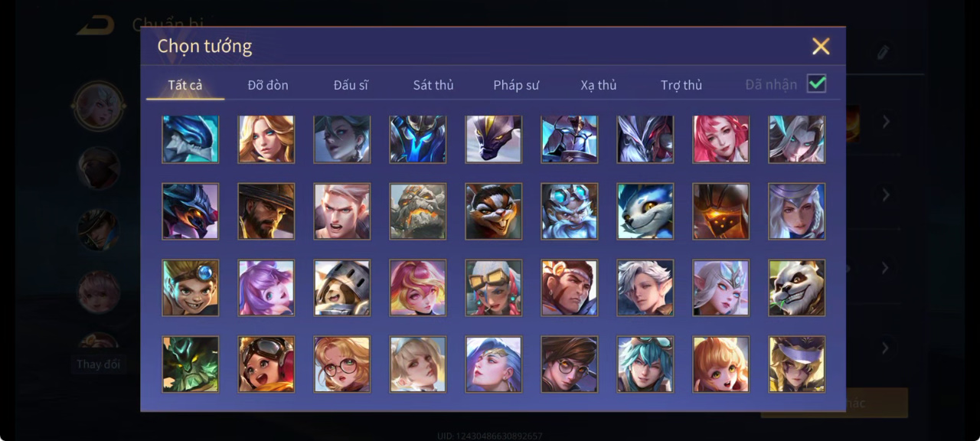Viewport: 980px width, 441px height.
Task: Select the green tree monster hero
Action: pos(191,364)
